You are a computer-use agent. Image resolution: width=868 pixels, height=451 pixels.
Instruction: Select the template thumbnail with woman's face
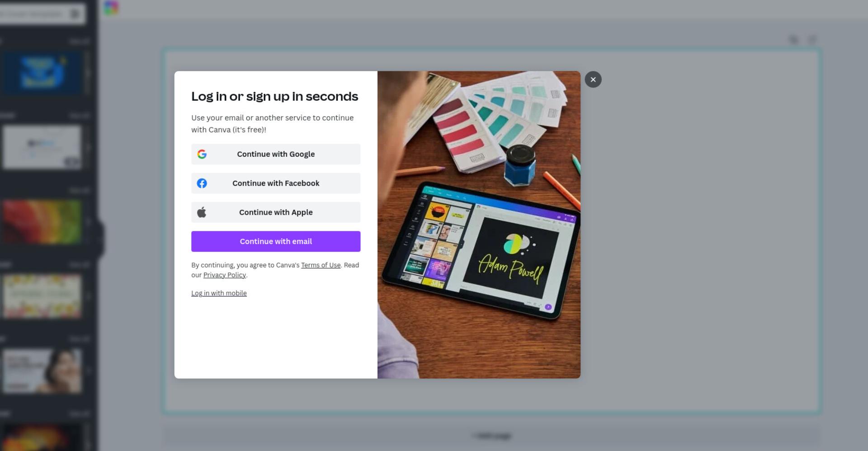pyautogui.click(x=42, y=371)
